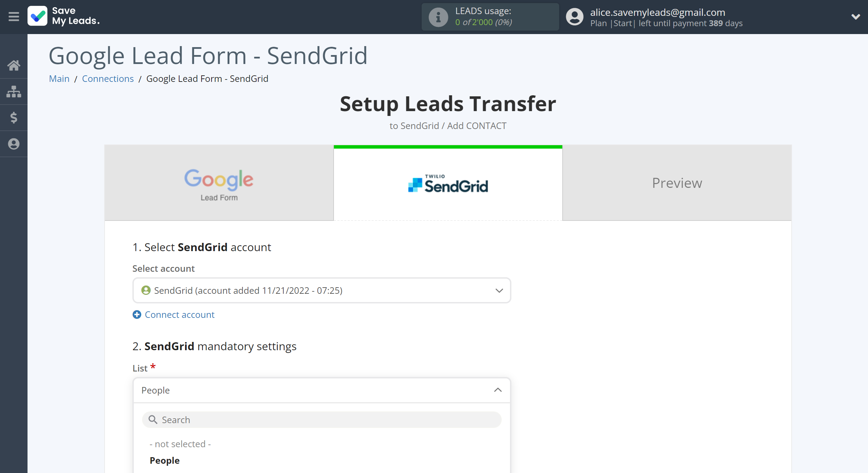Image resolution: width=868 pixels, height=473 pixels.
Task: Click the SendGrid logo icon tab
Action: click(448, 183)
